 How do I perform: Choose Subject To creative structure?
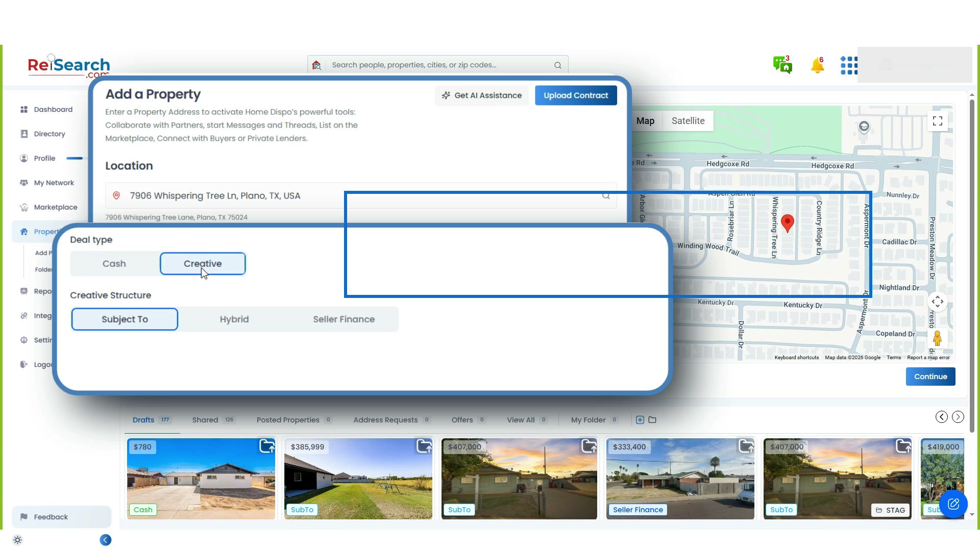click(125, 319)
